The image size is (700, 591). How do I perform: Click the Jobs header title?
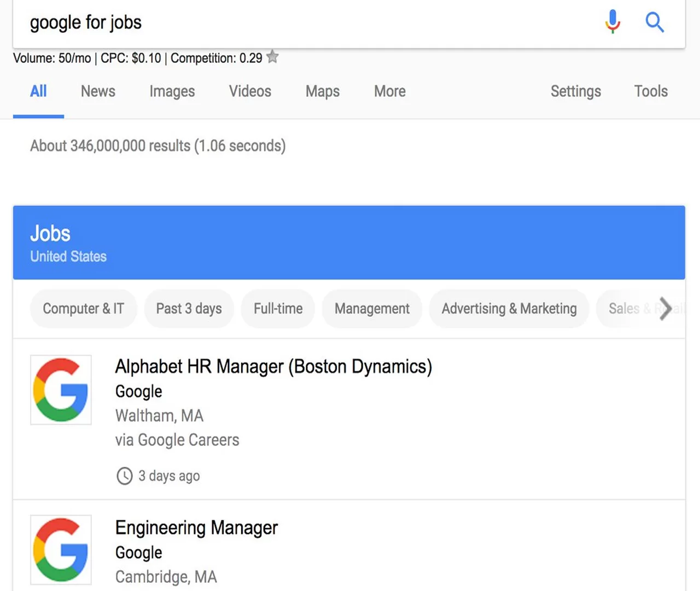(x=50, y=234)
